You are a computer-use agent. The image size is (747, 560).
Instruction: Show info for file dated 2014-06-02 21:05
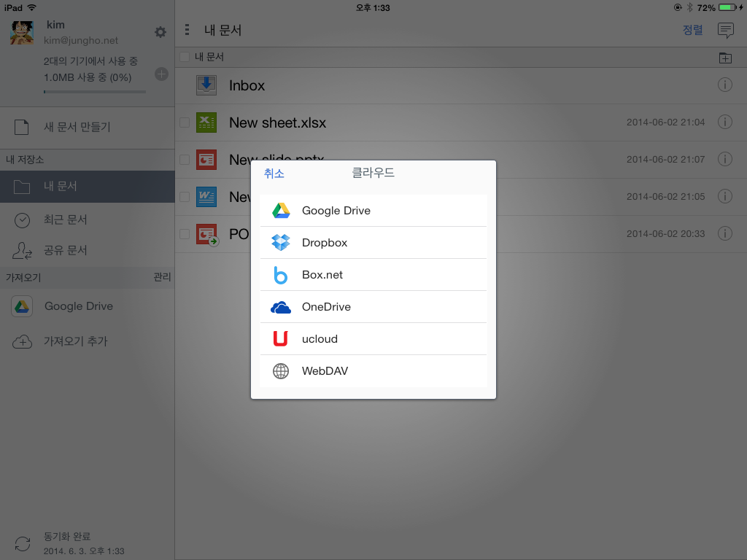[x=725, y=196]
